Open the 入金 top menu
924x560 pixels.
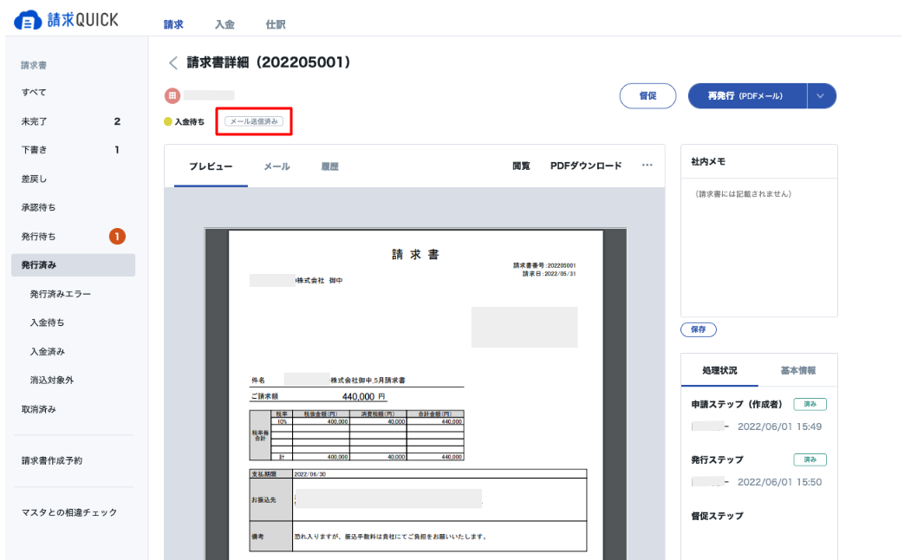224,24
